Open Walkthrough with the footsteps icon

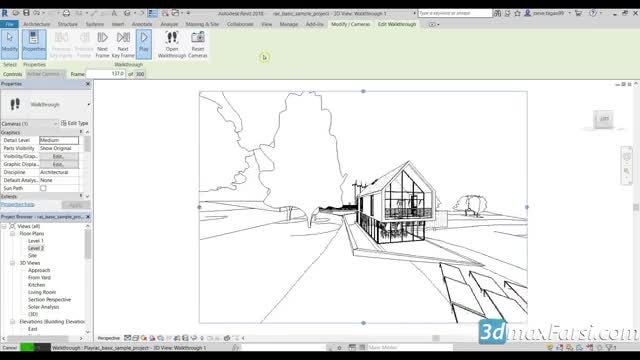point(172,44)
